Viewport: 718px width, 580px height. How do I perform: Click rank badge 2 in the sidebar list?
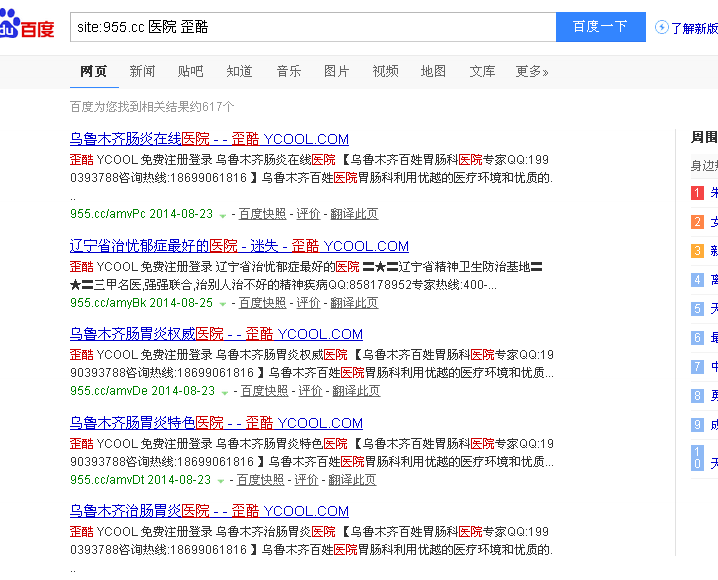(697, 222)
